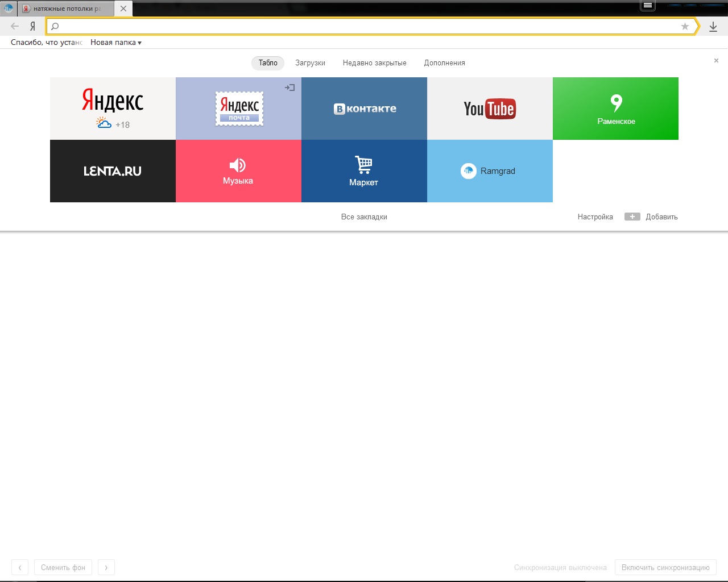Click 'Сменить фон' button

point(63,567)
